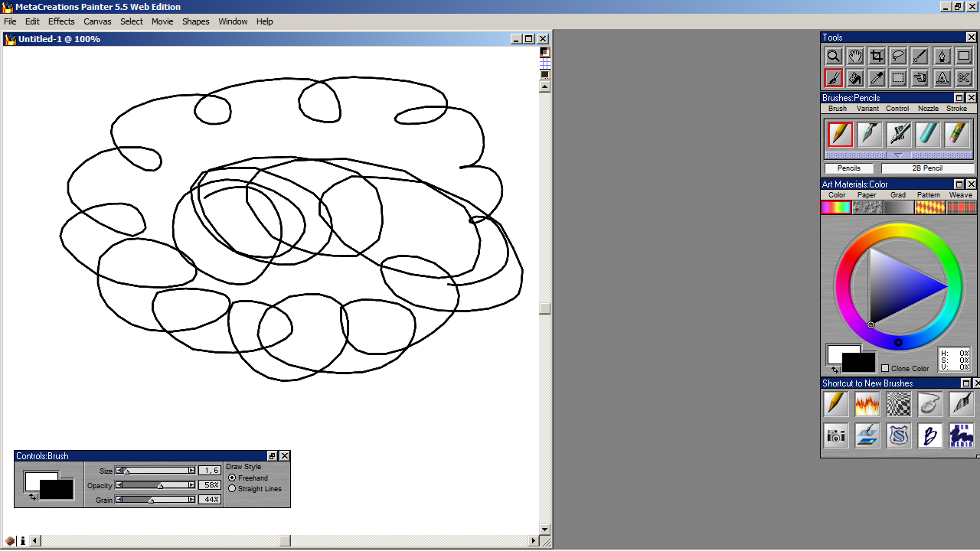Click the pencil shortcut in New Brushes
Image resolution: width=980 pixels, height=551 pixels.
pos(836,404)
